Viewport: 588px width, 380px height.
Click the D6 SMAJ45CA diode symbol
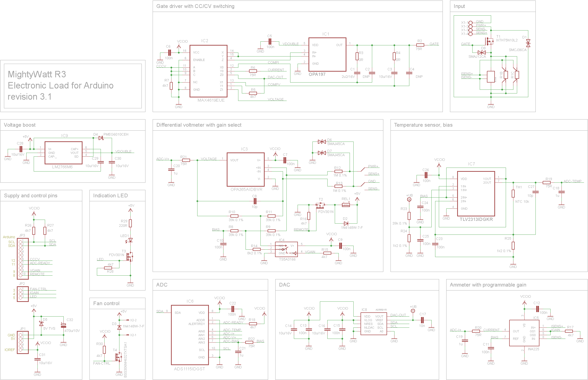pyautogui.click(x=322, y=142)
